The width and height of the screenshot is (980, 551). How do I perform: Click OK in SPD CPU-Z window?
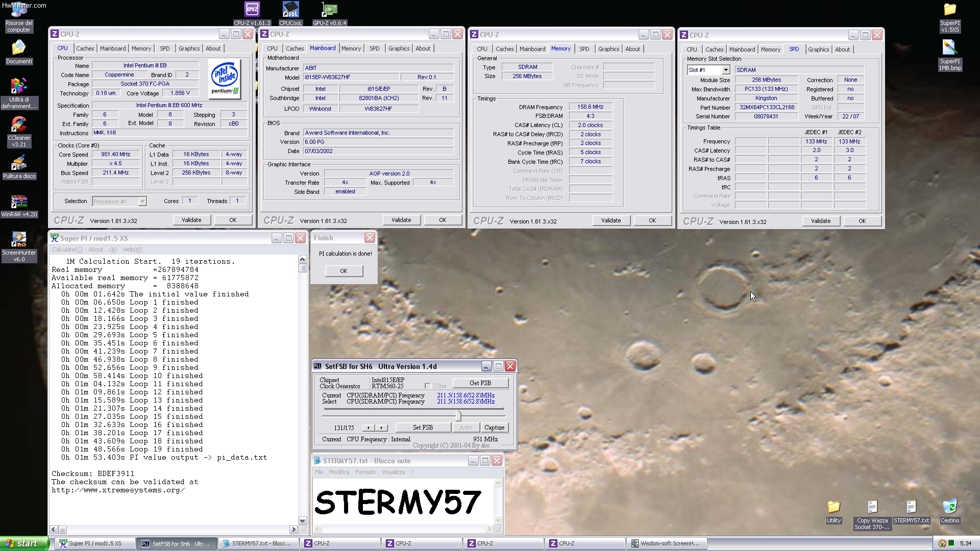(x=862, y=221)
